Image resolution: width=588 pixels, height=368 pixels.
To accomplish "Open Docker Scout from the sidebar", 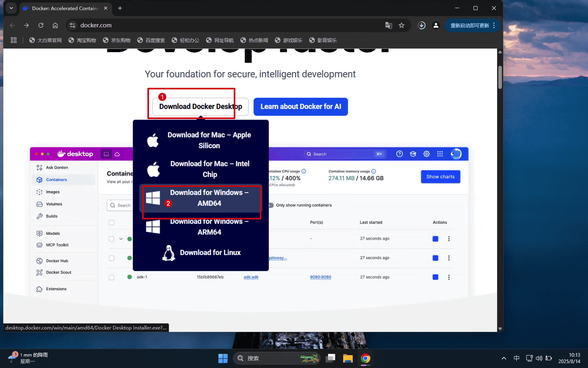I will click(58, 272).
